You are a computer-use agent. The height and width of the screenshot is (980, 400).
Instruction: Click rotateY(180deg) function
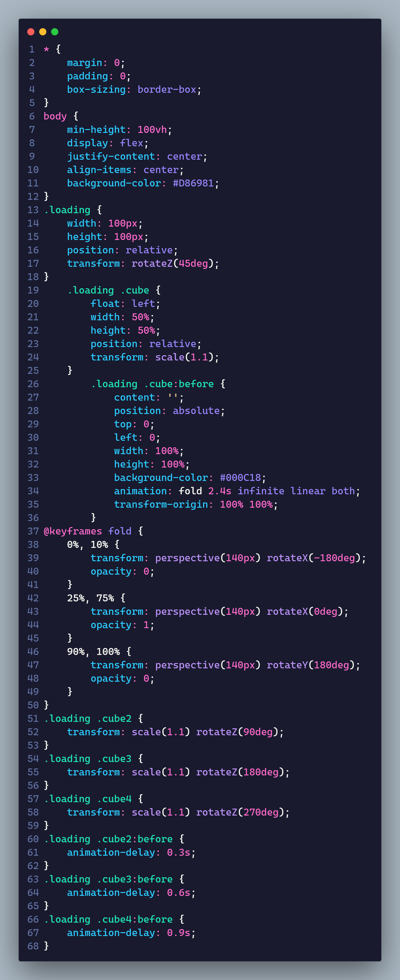coord(311,665)
